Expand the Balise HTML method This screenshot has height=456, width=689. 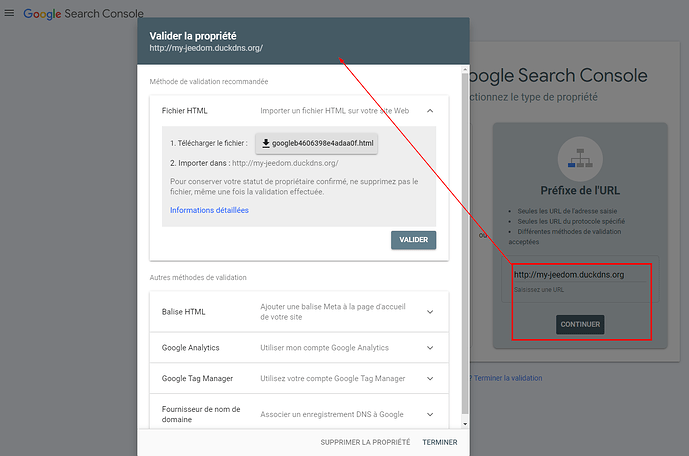[x=430, y=312]
